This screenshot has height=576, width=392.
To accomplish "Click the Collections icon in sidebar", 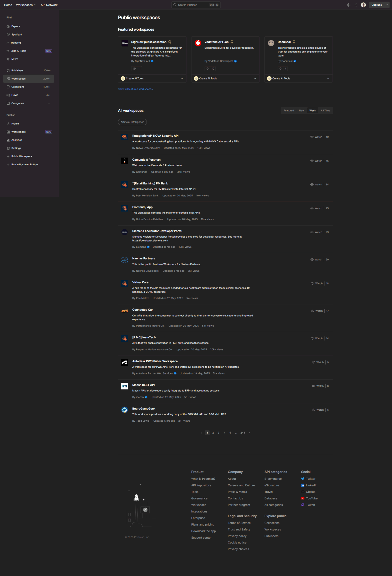I will coord(8,87).
